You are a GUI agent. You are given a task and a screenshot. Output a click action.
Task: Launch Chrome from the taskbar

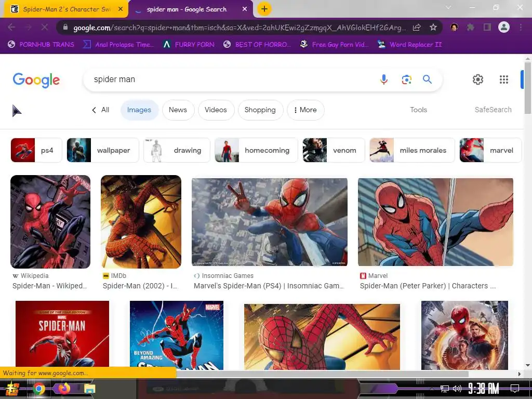click(x=39, y=389)
